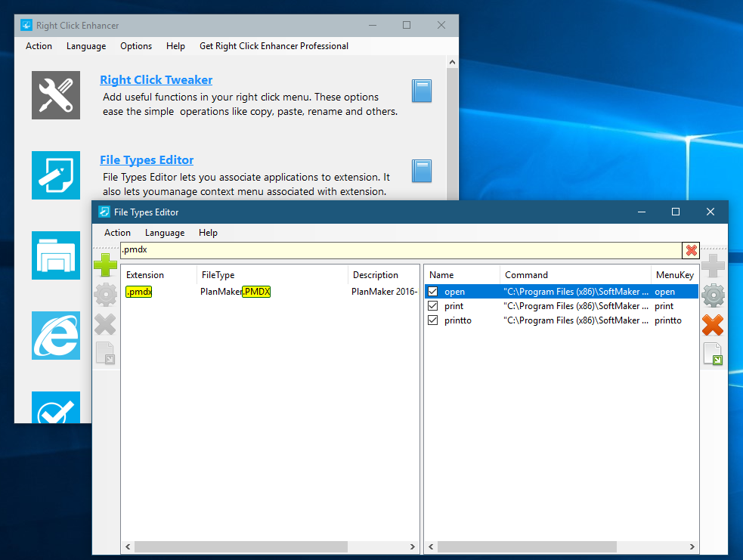Click the .pmdx extension search field
Screen dimensions: 743x560
(x=401, y=250)
